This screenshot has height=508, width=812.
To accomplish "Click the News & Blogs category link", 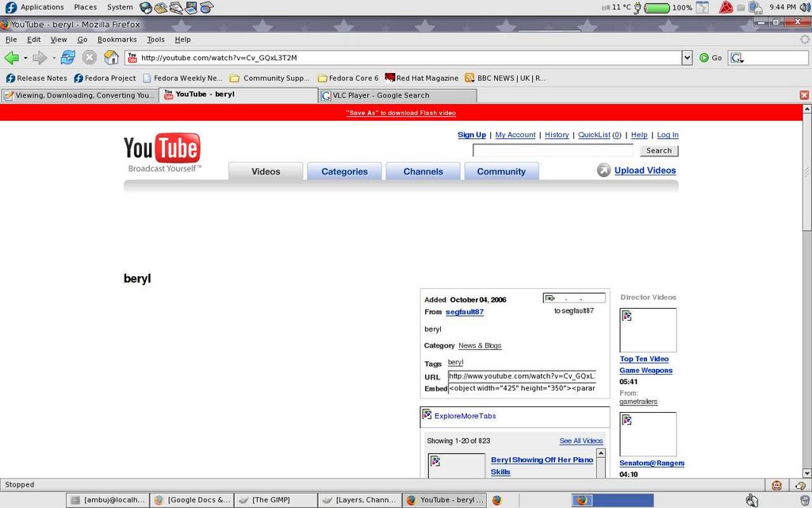I will tap(480, 346).
